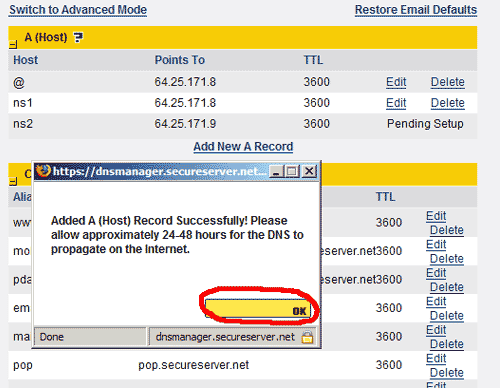
Task: Click the dnsmanager.secureserver.net status bar field
Action: tap(232, 337)
